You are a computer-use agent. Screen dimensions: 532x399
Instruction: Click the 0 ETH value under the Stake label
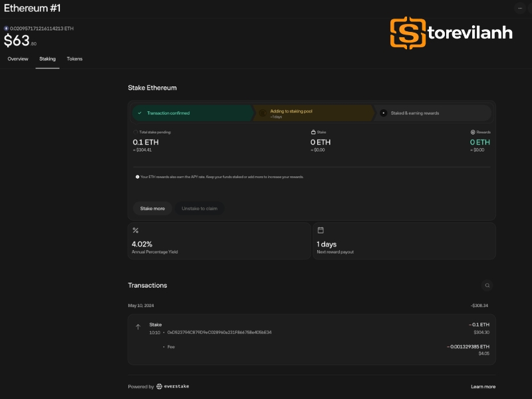pyautogui.click(x=321, y=142)
